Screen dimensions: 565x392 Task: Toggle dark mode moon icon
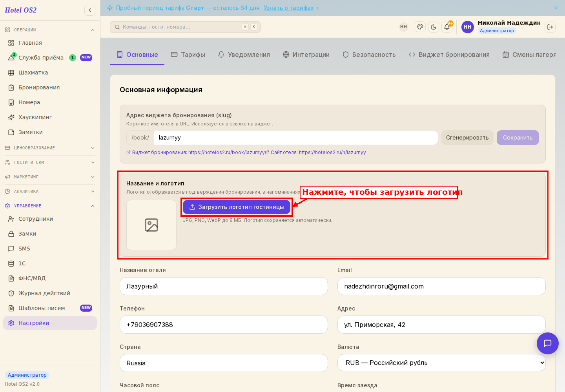434,27
